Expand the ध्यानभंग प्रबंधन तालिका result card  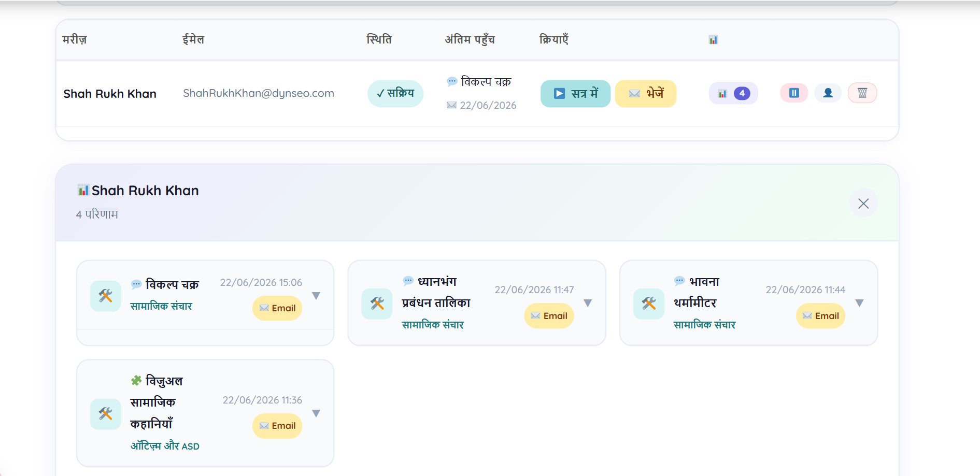[588, 303]
